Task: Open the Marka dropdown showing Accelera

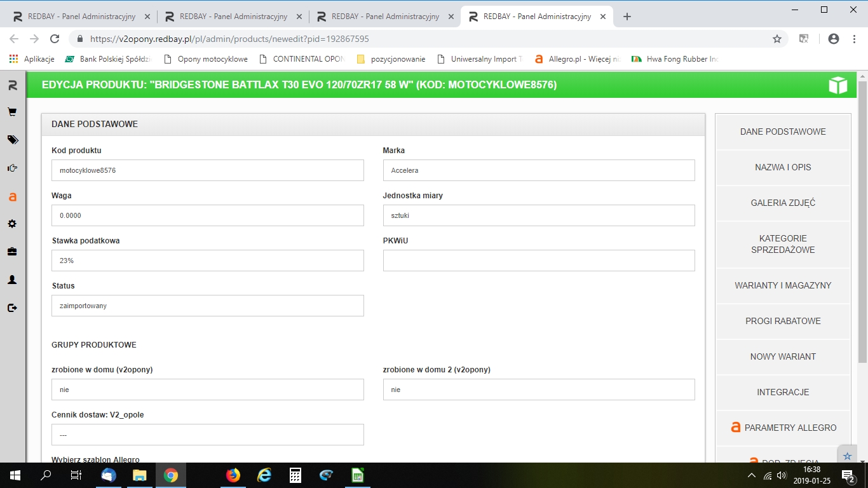Action: [538, 170]
